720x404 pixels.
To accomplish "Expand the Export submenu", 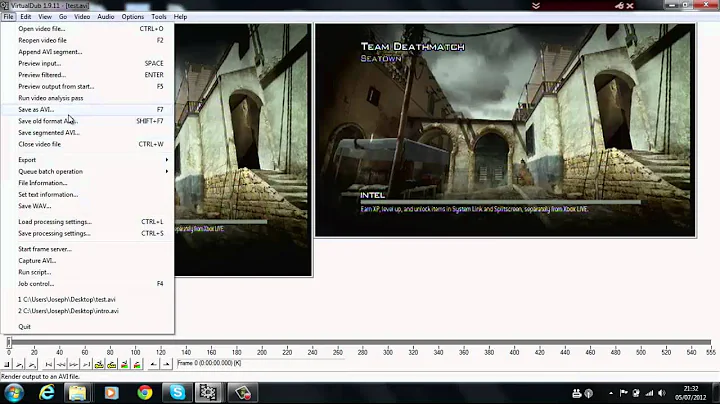I will click(x=87, y=160).
